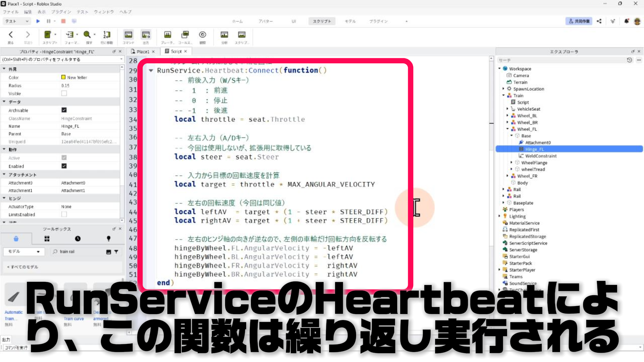Click the New Yeller color swatch
Viewport: 644px width, 362px height.
63,77
